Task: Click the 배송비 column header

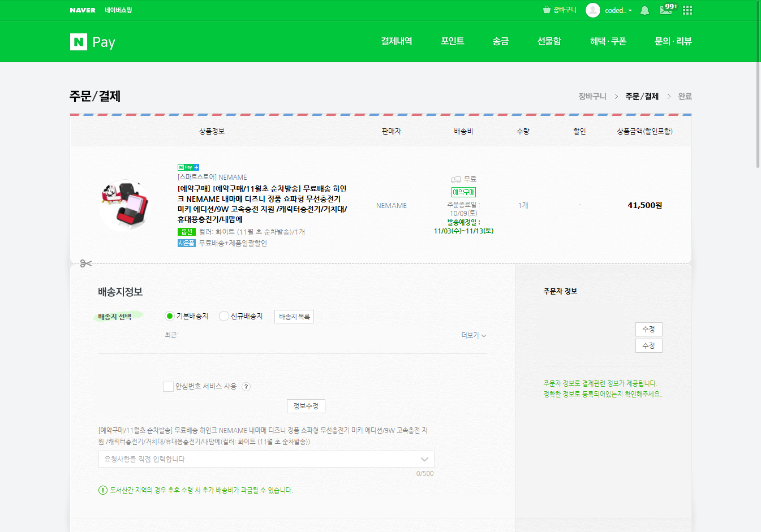Action: pyautogui.click(x=463, y=131)
